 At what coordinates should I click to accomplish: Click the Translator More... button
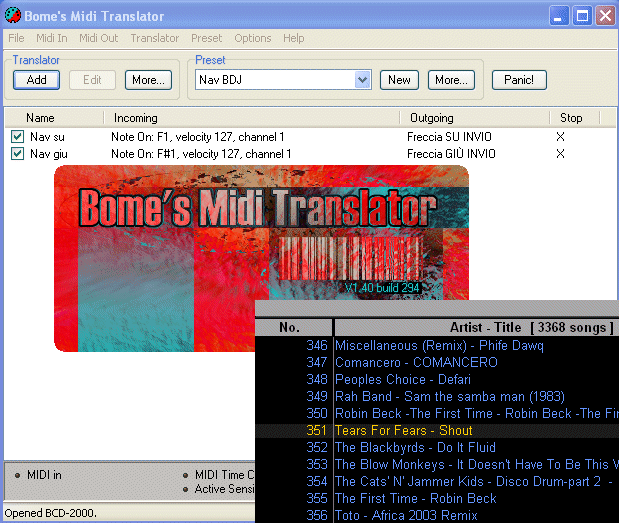pyautogui.click(x=148, y=80)
